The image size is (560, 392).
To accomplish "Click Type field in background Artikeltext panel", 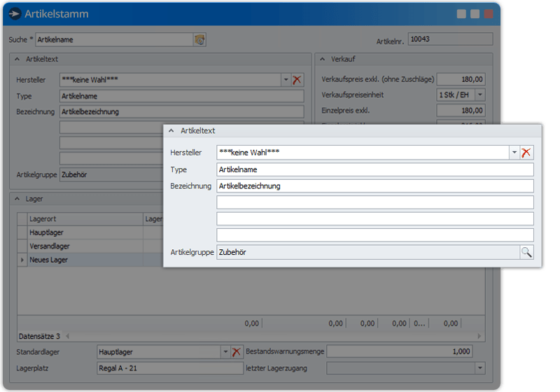I will (x=182, y=97).
